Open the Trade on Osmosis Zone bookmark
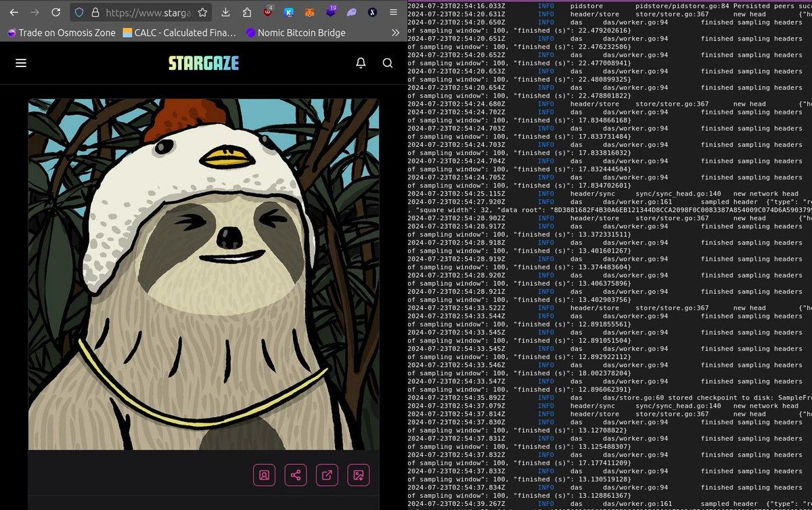 pyautogui.click(x=62, y=33)
